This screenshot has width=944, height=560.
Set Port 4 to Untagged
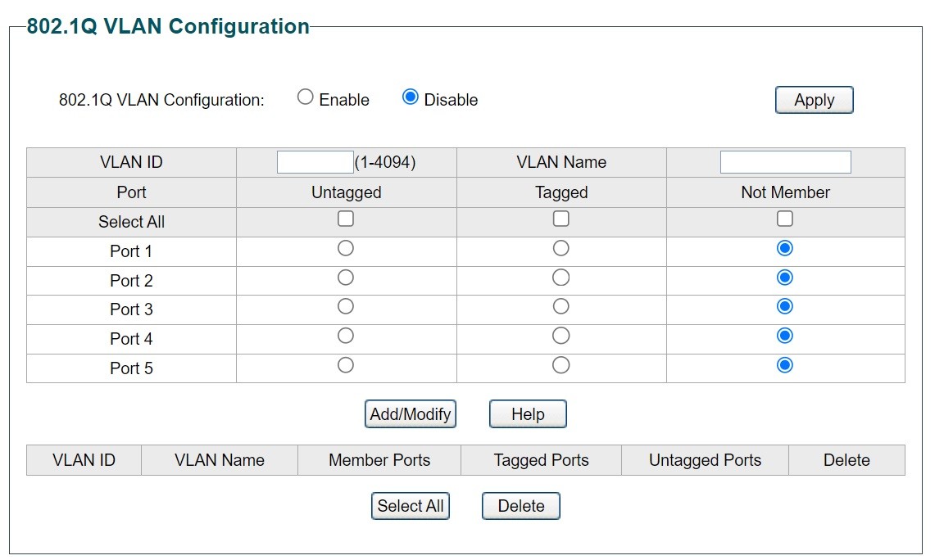click(346, 336)
